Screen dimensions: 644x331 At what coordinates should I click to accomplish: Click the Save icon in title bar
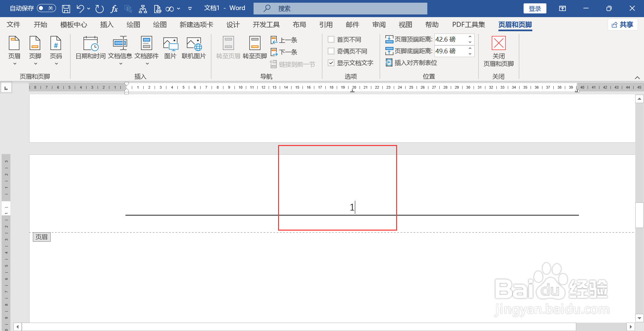pos(66,9)
